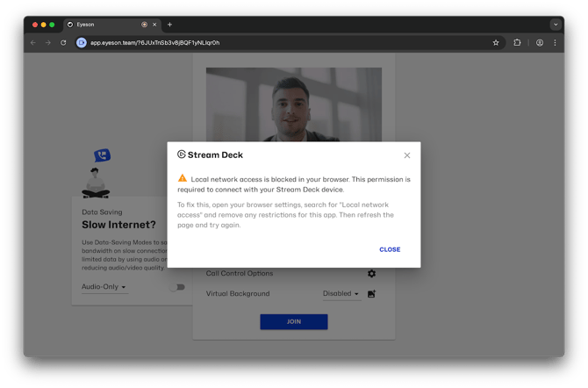
Task: Click the sitting person illustration
Action: [96, 183]
